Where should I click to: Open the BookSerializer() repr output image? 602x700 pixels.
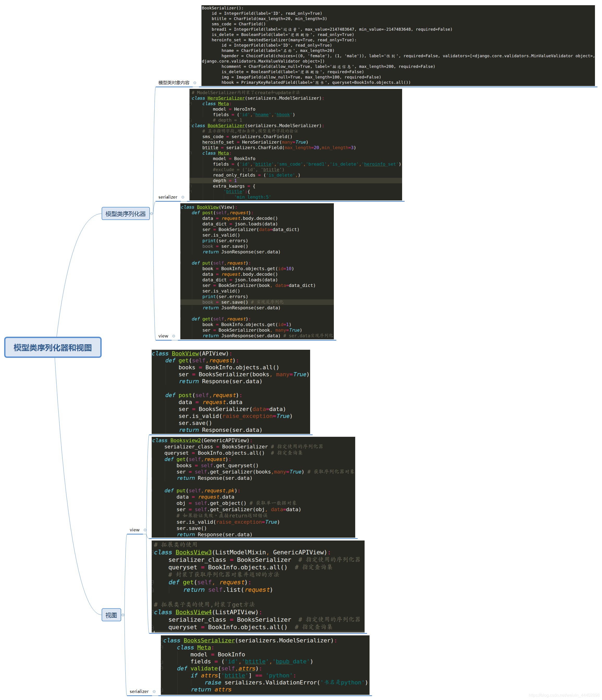[398, 46]
